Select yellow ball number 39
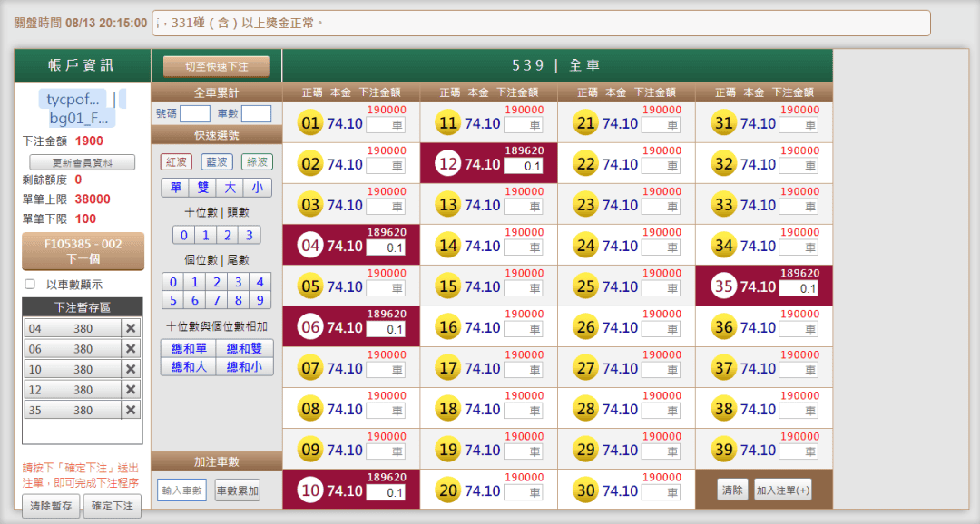Image resolution: width=980 pixels, height=524 pixels. (724, 450)
